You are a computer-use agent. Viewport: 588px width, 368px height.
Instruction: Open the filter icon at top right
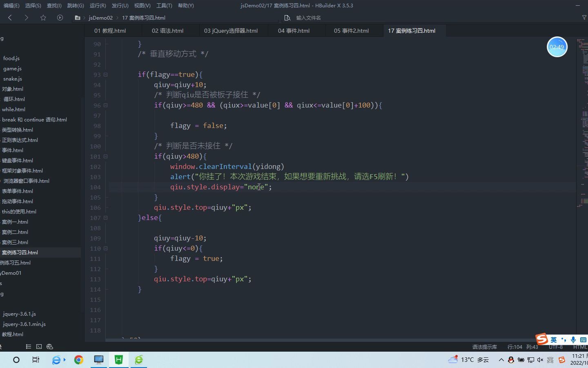point(584,18)
